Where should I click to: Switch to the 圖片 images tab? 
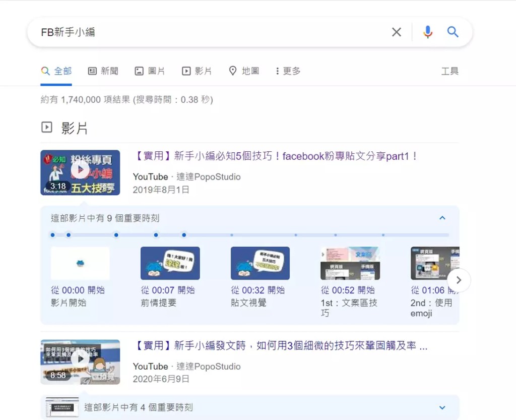pyautogui.click(x=150, y=71)
